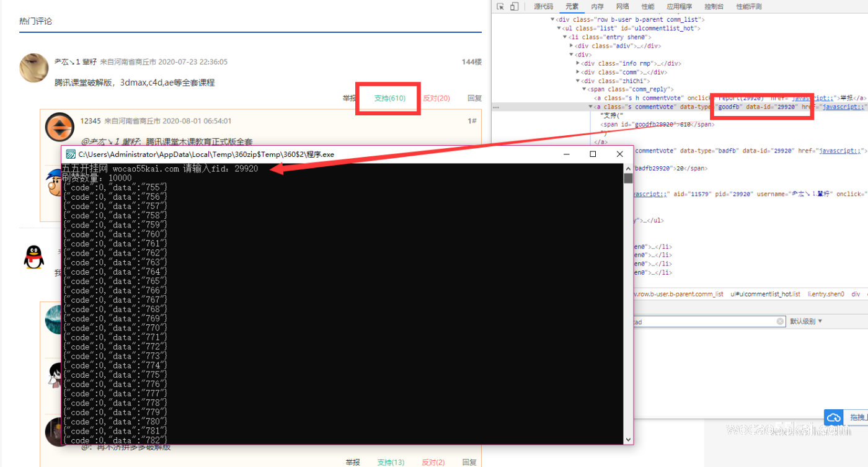The image size is (868, 467).
Task: Click 举报 on the first comment
Action: (x=350, y=98)
